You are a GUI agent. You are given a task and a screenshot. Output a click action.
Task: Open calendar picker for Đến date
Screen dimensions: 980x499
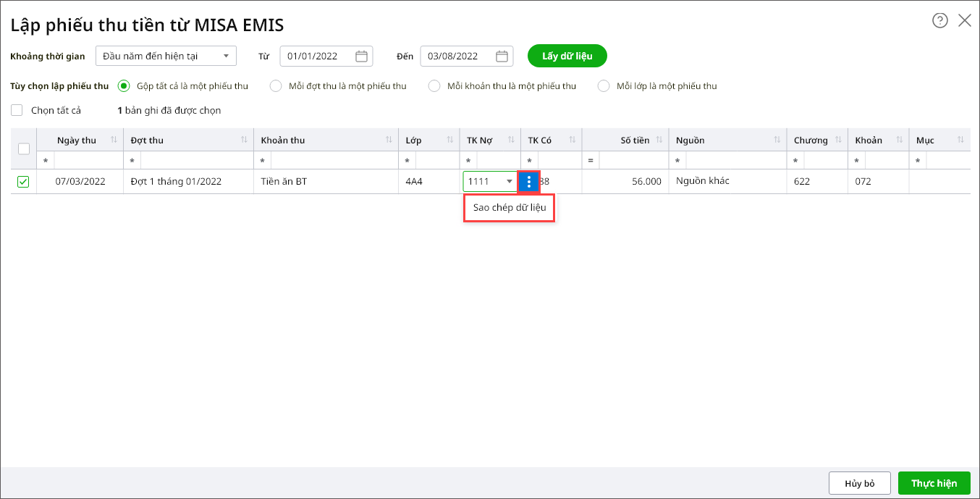(502, 56)
